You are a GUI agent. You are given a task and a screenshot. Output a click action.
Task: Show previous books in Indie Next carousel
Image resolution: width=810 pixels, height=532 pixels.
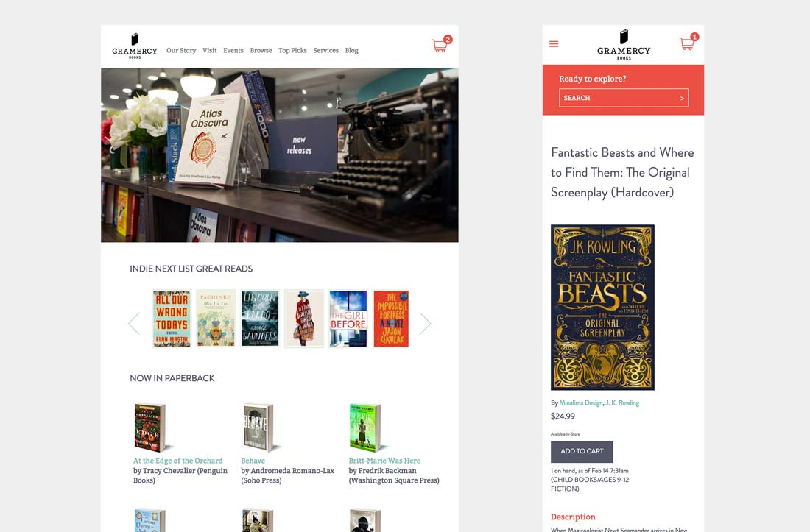click(x=134, y=324)
